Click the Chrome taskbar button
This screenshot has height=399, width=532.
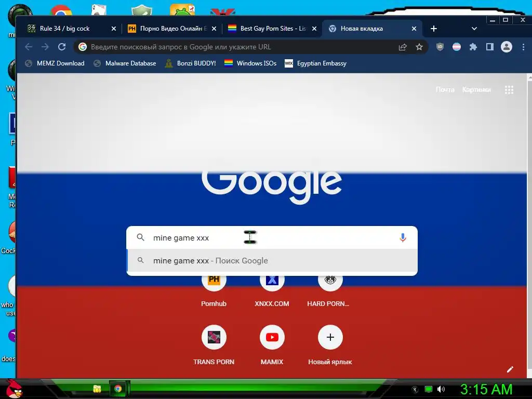click(x=118, y=389)
